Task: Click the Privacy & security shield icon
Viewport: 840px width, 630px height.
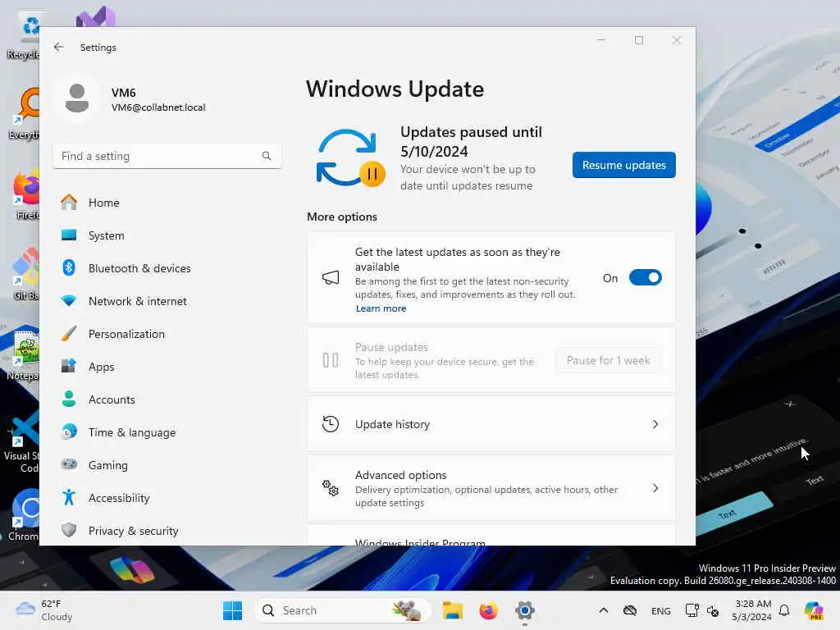Action: 69,531
